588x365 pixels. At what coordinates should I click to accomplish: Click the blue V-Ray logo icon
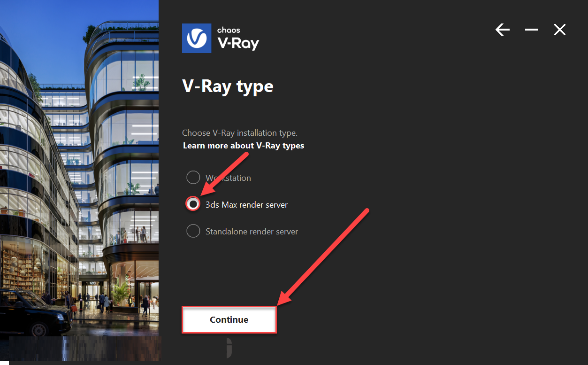pyautogui.click(x=197, y=39)
